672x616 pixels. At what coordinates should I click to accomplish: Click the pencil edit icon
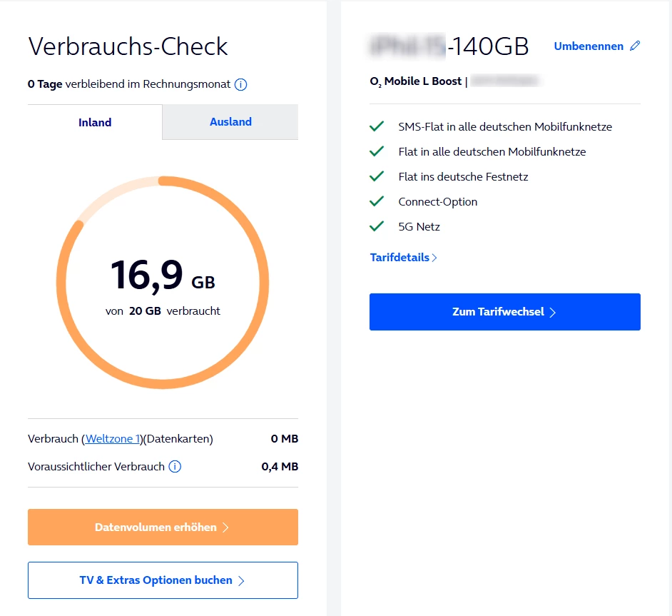click(635, 46)
